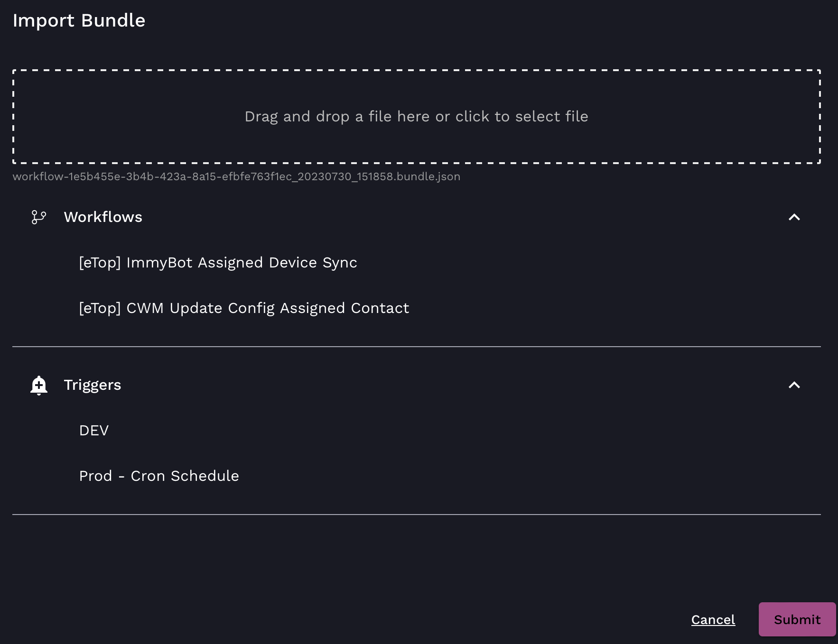Select the DEV trigger
Viewport: 838px width, 644px height.
[93, 430]
